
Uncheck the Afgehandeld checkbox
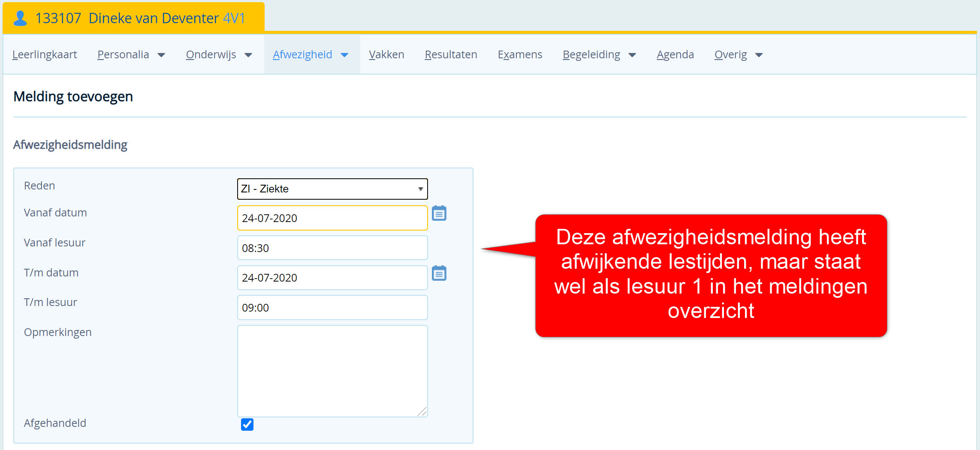click(x=247, y=424)
